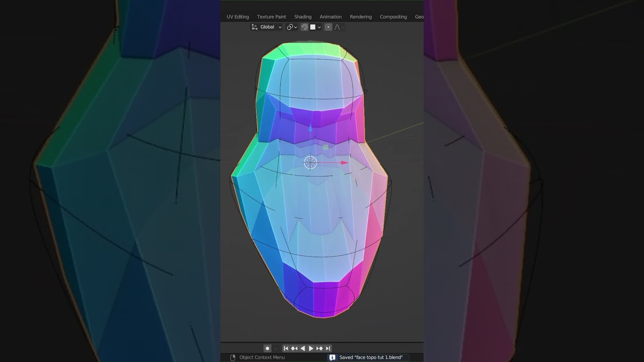Jump to the timeline end frame
The image size is (644, 362).
coord(328,348)
